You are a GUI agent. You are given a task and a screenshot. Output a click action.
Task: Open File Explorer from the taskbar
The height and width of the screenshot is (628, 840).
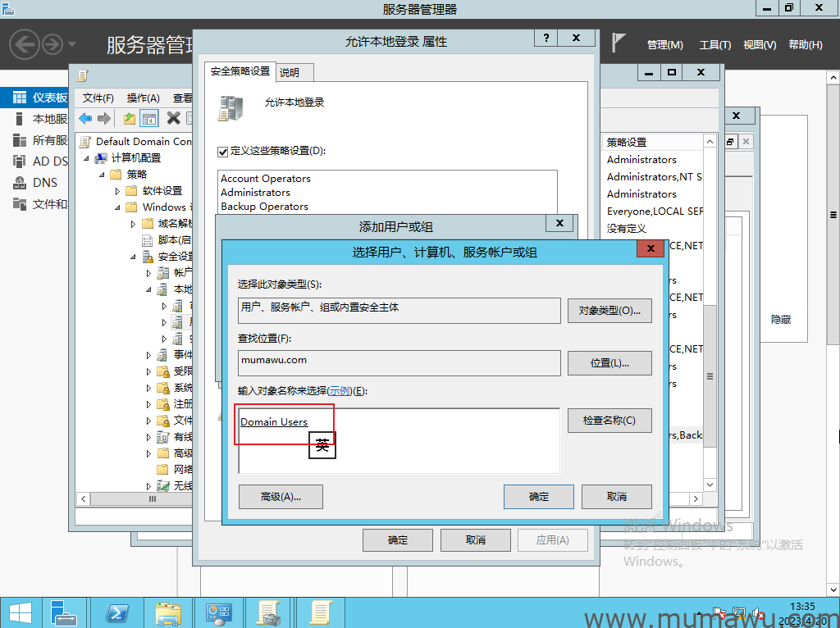point(167,612)
